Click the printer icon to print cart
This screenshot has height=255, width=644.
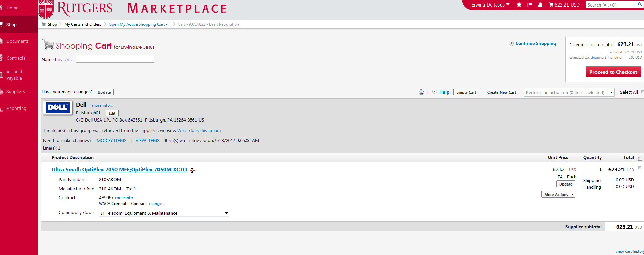coord(421,92)
